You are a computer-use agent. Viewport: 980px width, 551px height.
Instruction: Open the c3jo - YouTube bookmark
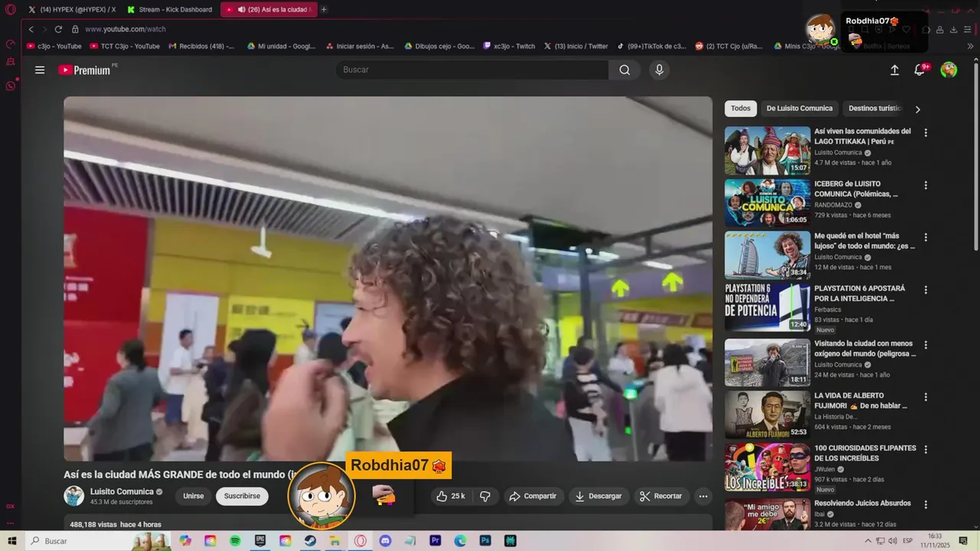54,46
